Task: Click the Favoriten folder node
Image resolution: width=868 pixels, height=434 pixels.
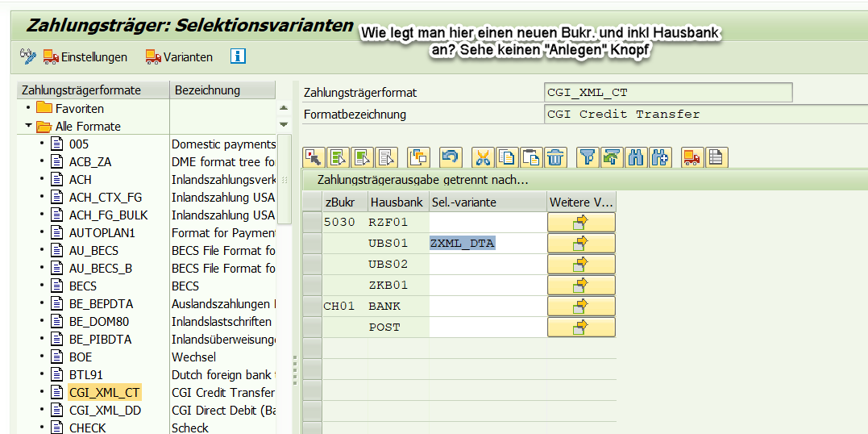Action: (79, 108)
